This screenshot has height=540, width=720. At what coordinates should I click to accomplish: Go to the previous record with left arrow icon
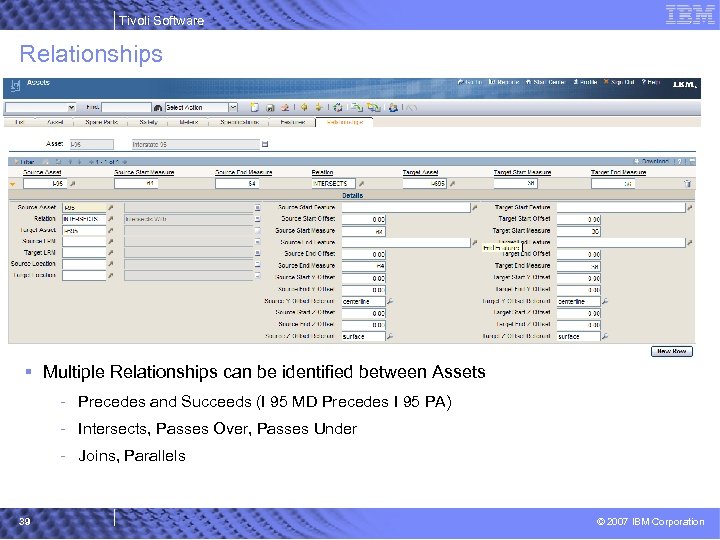pyautogui.click(x=304, y=107)
